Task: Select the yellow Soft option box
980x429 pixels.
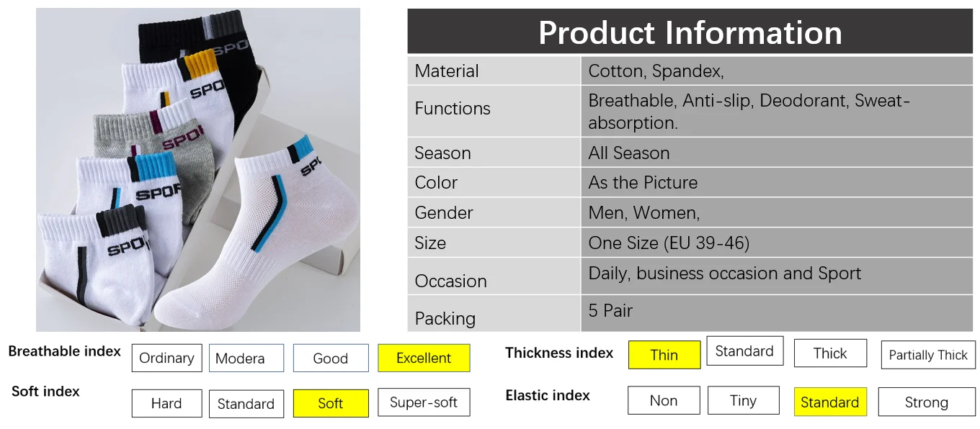Action: [331, 403]
